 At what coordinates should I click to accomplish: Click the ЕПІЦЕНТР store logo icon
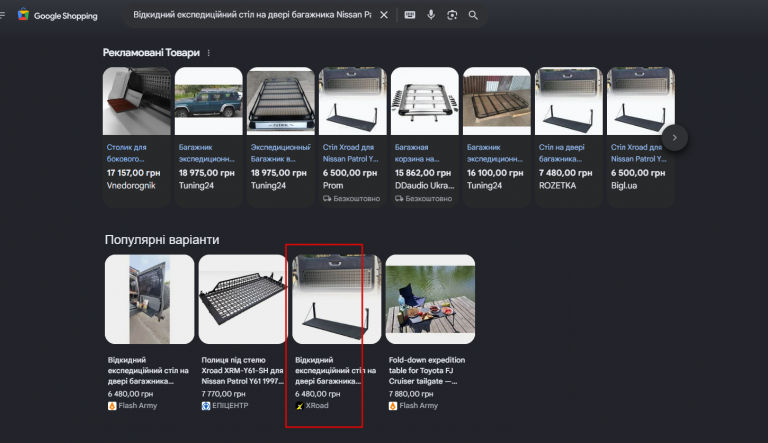tap(206, 406)
